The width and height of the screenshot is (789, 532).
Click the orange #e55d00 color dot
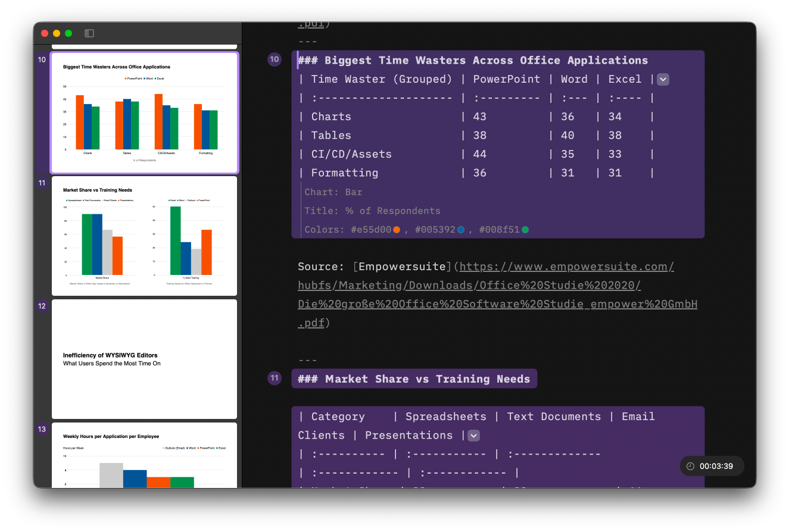396,229
